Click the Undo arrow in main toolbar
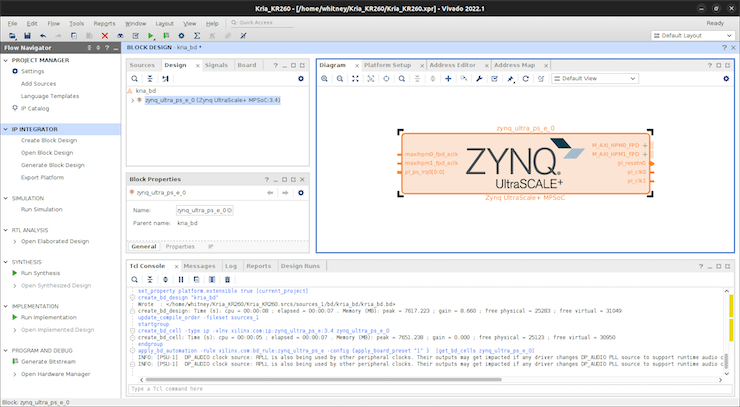This screenshot has height=407, width=740. click(43, 36)
